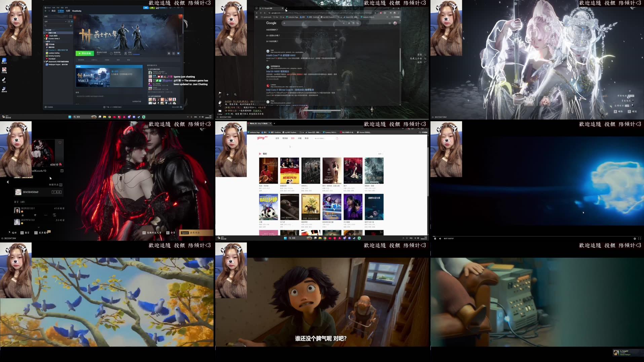644x362 pixels.
Task: Open Chrome on gimy panel taskbar
Action: [325, 238]
